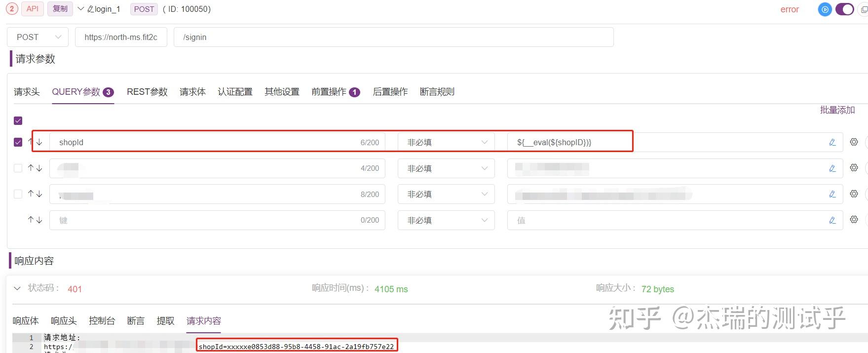Open the 提取 tab
The height and width of the screenshot is (353, 868).
[165, 321]
